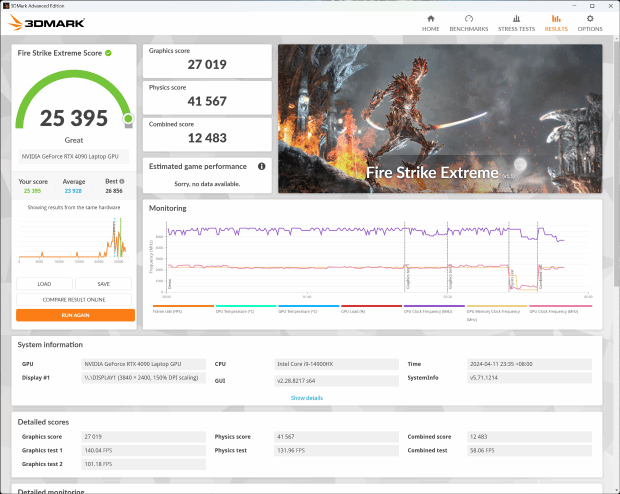Open the Stress Tests chart icon
The image size is (620, 494).
[516, 19]
